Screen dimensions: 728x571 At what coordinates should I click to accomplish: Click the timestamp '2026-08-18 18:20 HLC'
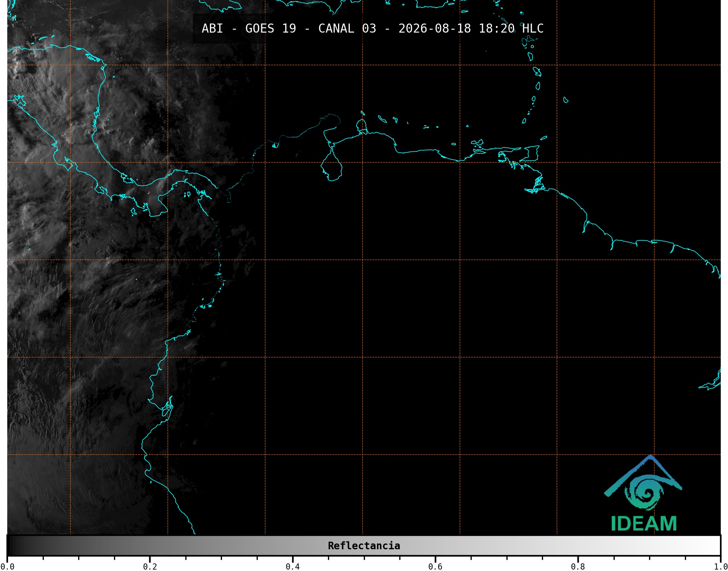click(x=471, y=29)
